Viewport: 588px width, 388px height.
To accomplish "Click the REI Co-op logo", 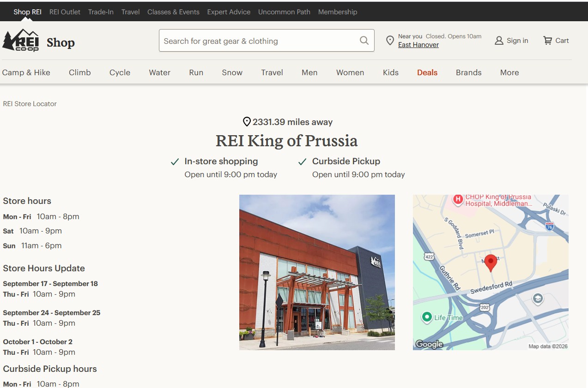I will (21, 40).
